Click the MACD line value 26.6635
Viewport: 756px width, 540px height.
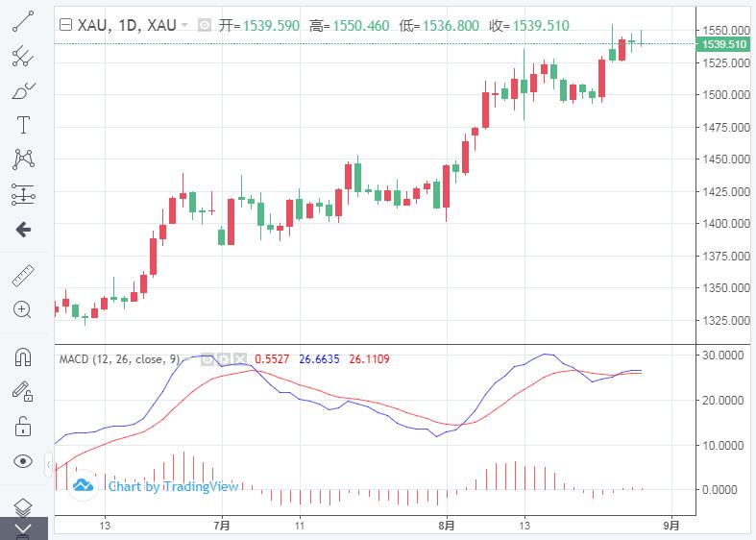pyautogui.click(x=319, y=359)
